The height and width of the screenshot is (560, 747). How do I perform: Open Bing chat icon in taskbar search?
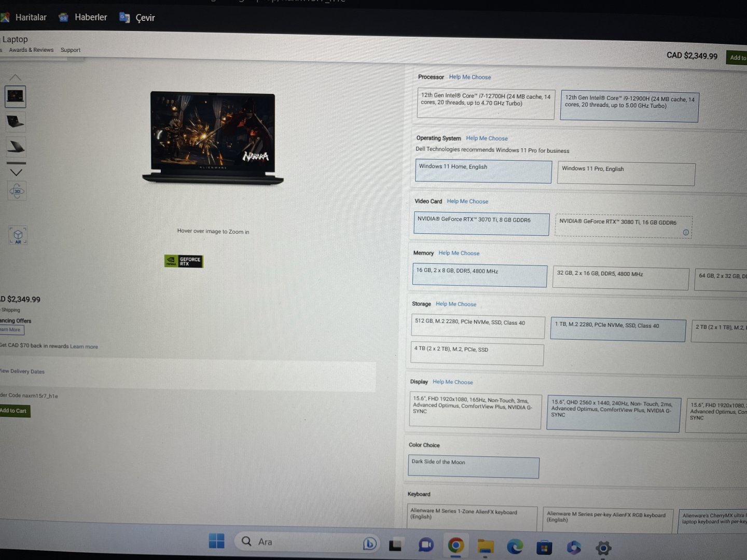point(369,543)
